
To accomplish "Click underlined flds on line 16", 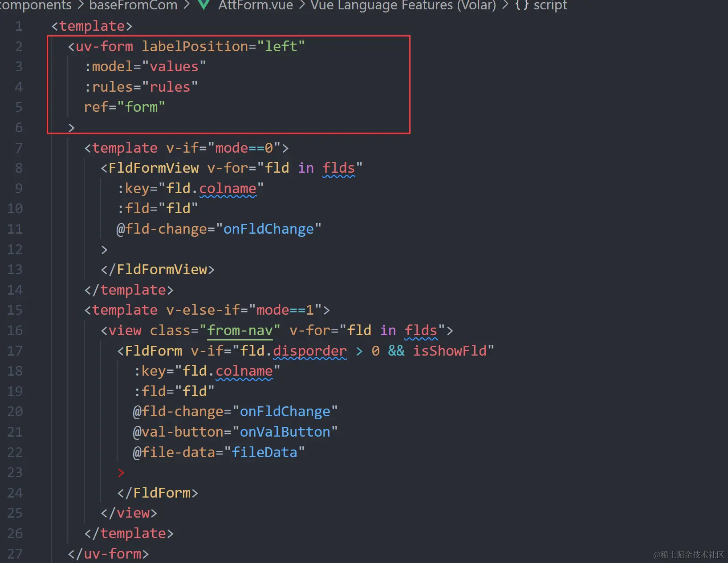I will tap(421, 331).
